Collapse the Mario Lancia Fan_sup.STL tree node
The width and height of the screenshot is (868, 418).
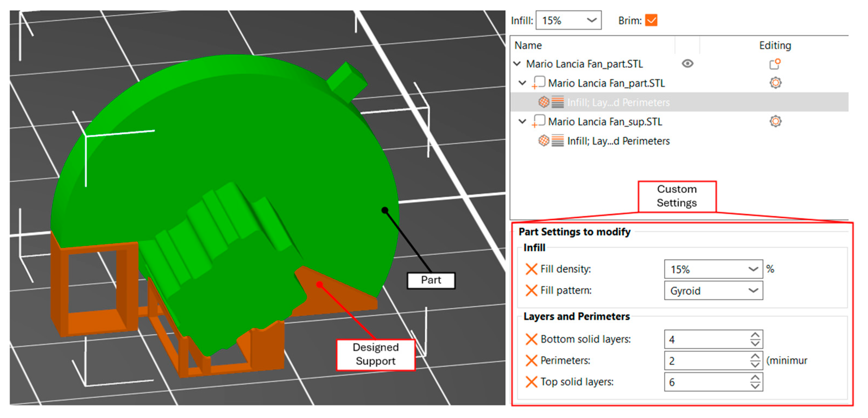522,121
